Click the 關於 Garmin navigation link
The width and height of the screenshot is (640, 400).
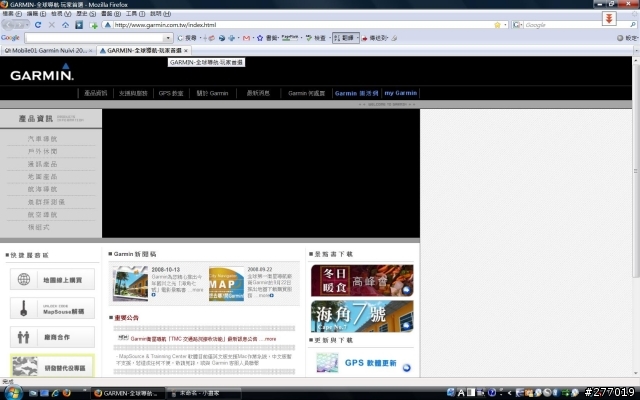coord(212,93)
